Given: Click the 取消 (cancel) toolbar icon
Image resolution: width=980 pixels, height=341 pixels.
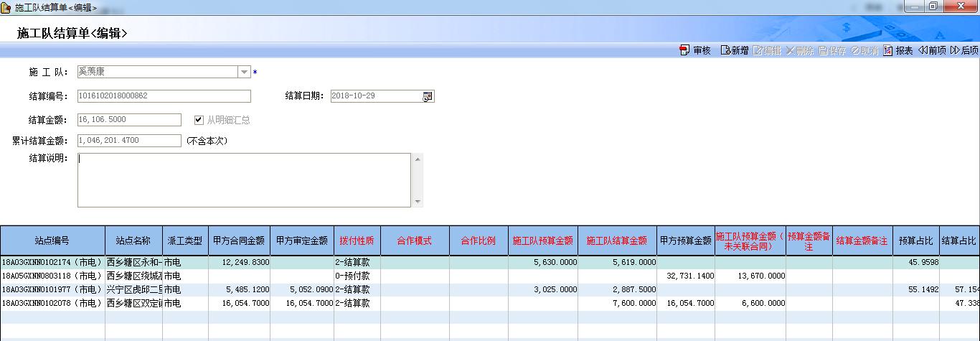Looking at the screenshot, I should click(856, 51).
